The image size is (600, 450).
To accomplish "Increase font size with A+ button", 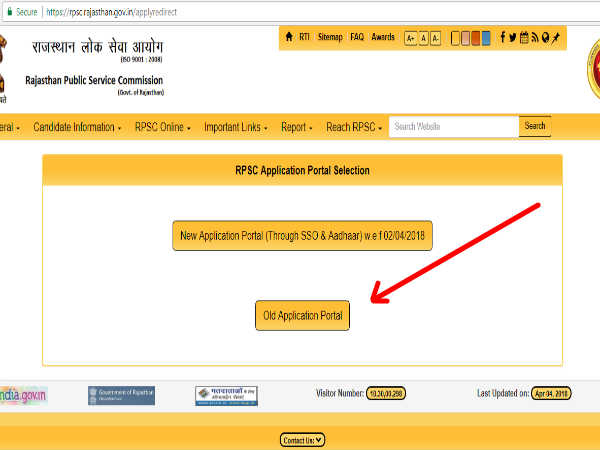I will 411,38.
